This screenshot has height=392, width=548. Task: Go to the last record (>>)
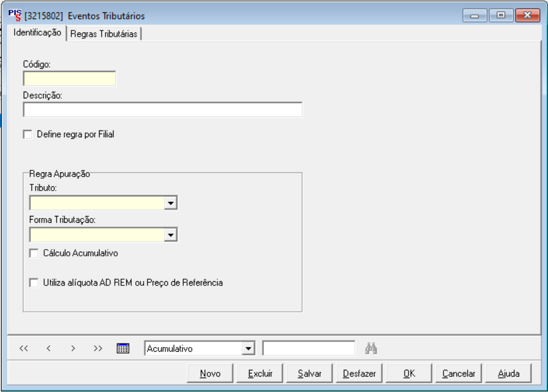(x=98, y=349)
